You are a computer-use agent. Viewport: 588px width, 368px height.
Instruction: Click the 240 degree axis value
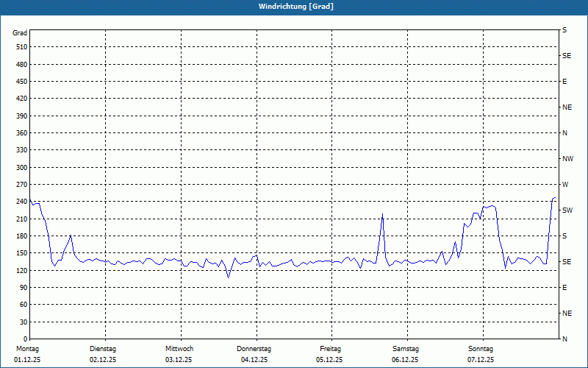pyautogui.click(x=21, y=202)
